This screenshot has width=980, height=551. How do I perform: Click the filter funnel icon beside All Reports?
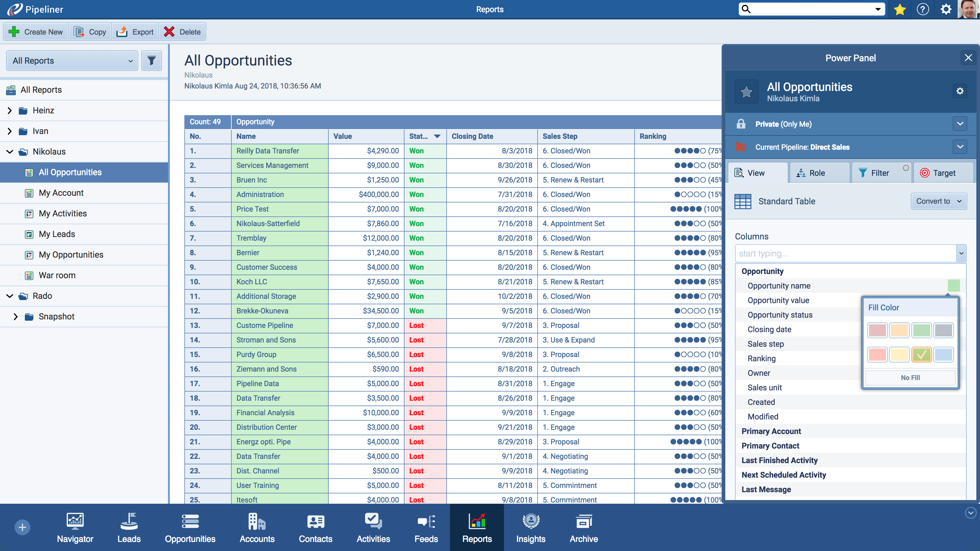click(x=151, y=60)
